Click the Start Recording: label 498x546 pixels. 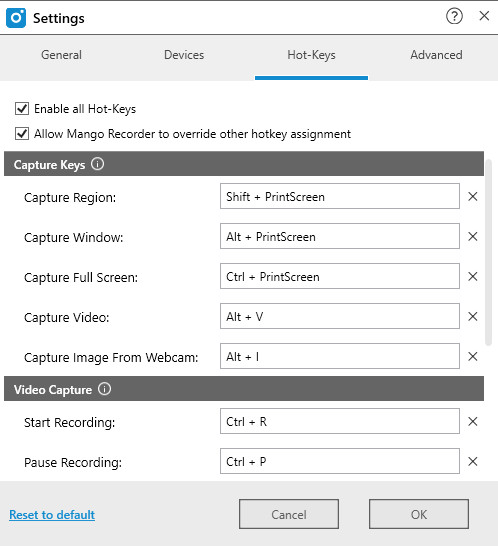click(69, 422)
